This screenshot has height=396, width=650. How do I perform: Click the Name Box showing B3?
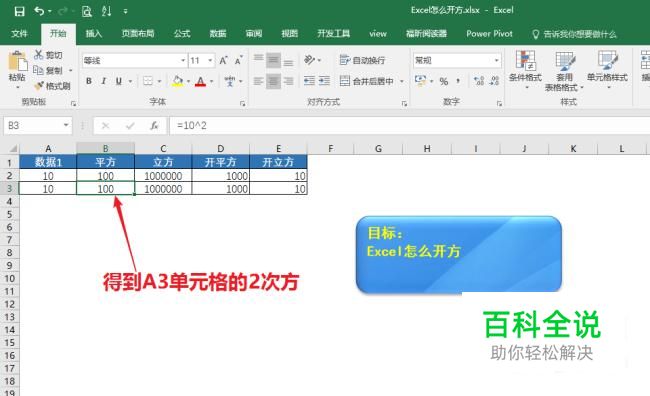point(38,125)
